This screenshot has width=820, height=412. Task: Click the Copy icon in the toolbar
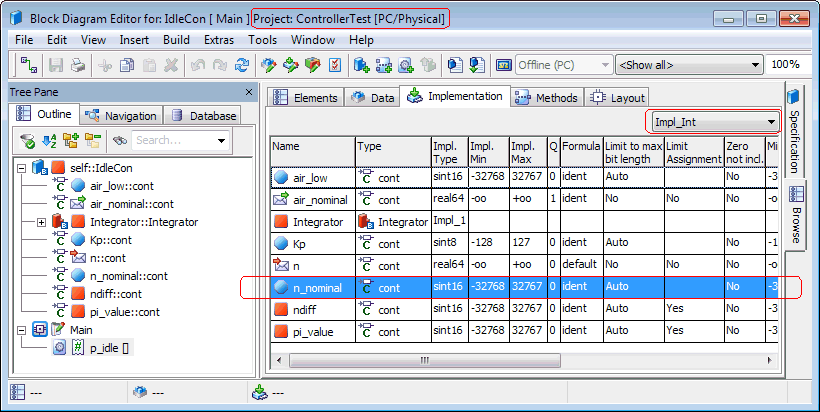[x=127, y=65]
